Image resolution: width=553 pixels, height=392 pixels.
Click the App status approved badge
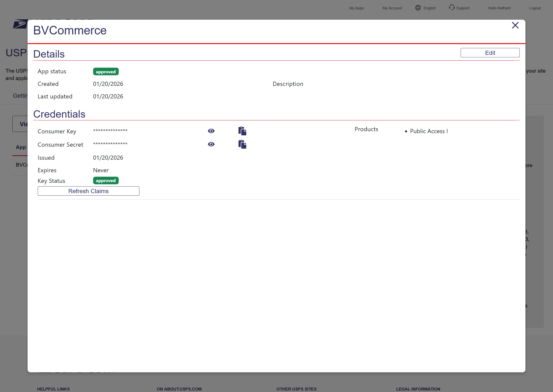tap(106, 72)
